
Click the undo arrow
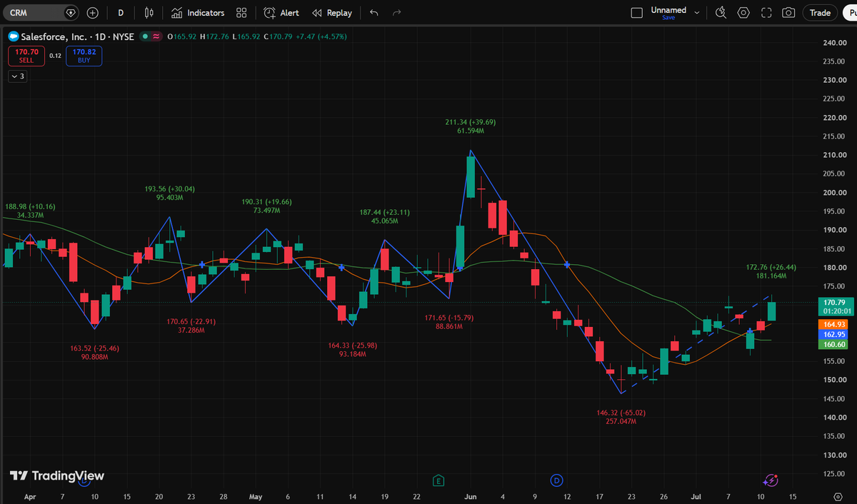coord(374,13)
